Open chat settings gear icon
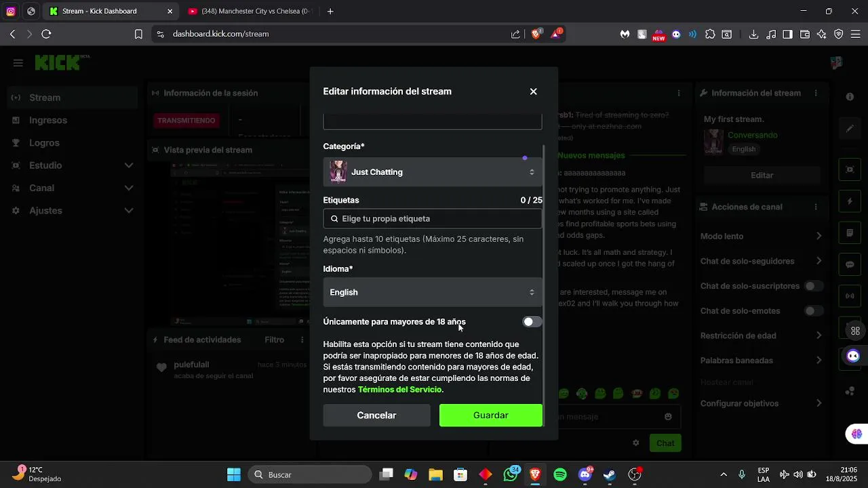The width and height of the screenshot is (868, 488). click(x=636, y=443)
